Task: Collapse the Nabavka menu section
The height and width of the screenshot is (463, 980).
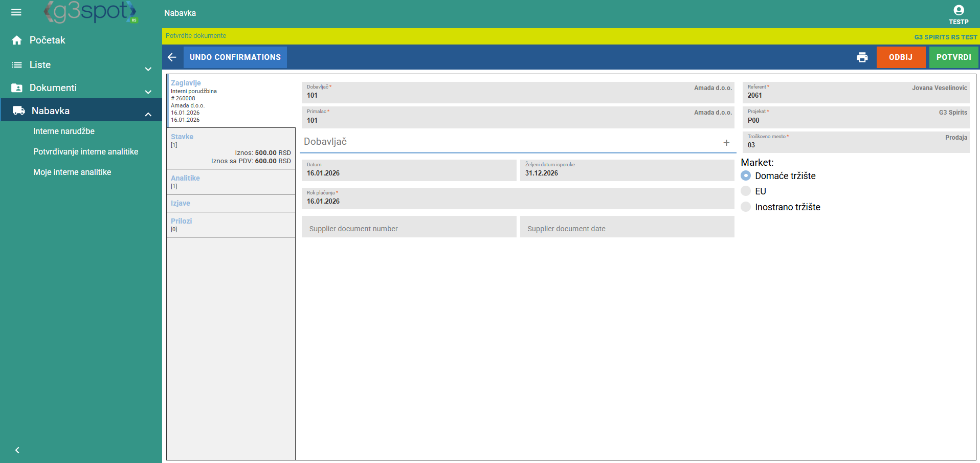Action: [x=148, y=114]
